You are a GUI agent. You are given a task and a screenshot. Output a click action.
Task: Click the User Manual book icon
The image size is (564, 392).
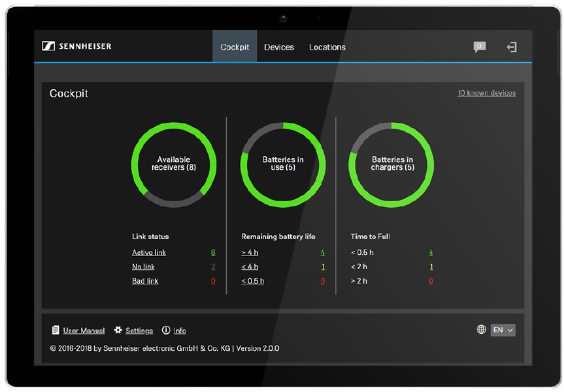tap(56, 331)
